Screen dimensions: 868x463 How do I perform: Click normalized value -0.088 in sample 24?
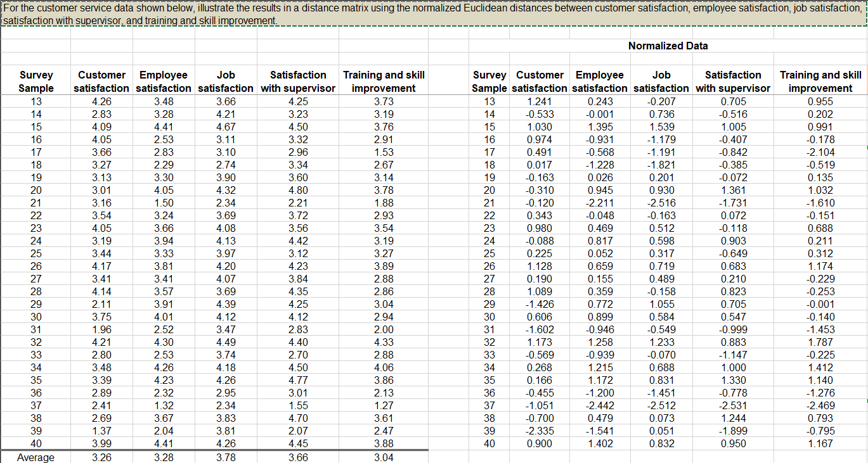(x=540, y=241)
